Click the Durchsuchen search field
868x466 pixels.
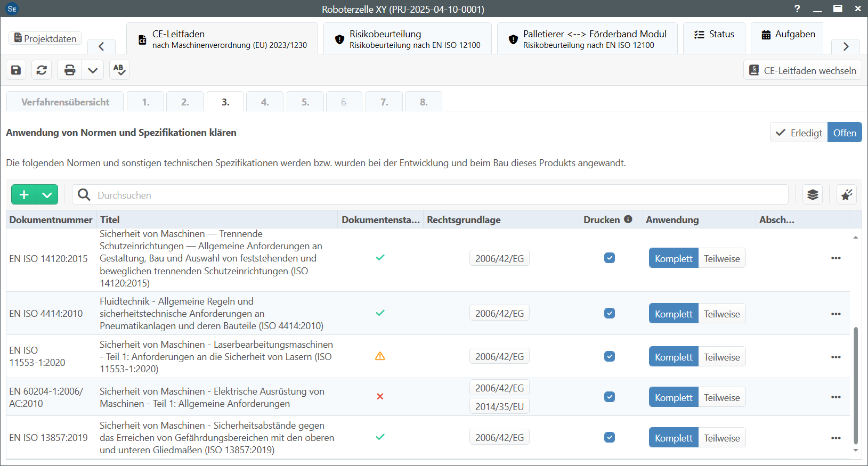point(430,195)
